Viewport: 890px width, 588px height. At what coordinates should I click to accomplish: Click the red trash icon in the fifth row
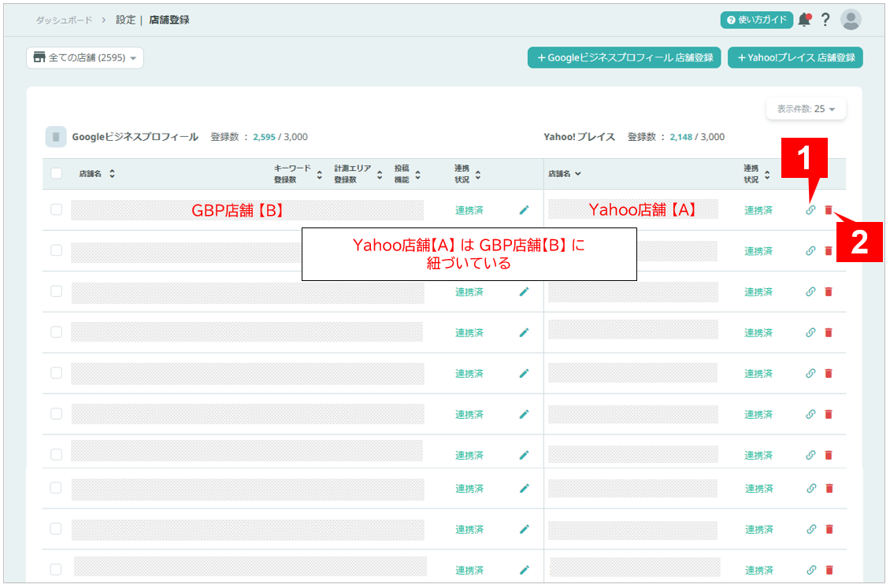[829, 374]
